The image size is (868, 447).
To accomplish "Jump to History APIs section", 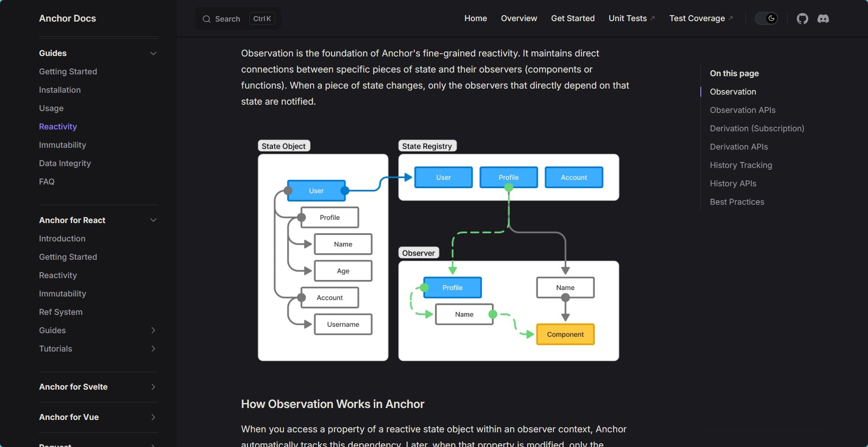I will tap(733, 184).
